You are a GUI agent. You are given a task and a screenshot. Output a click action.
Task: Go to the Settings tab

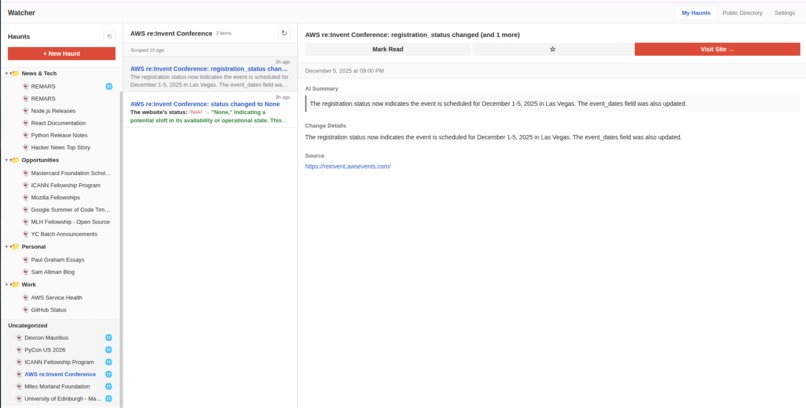tap(784, 13)
